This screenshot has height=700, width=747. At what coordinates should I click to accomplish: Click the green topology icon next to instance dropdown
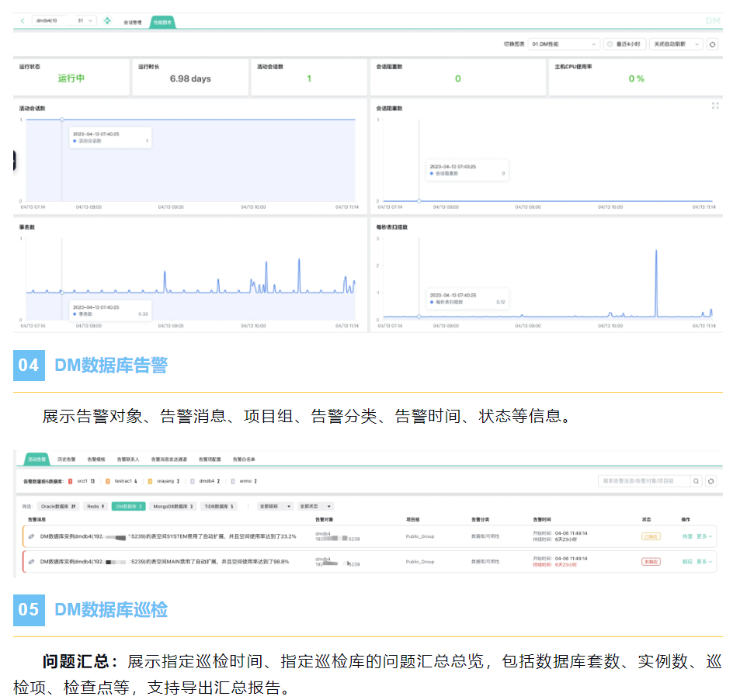click(x=108, y=21)
